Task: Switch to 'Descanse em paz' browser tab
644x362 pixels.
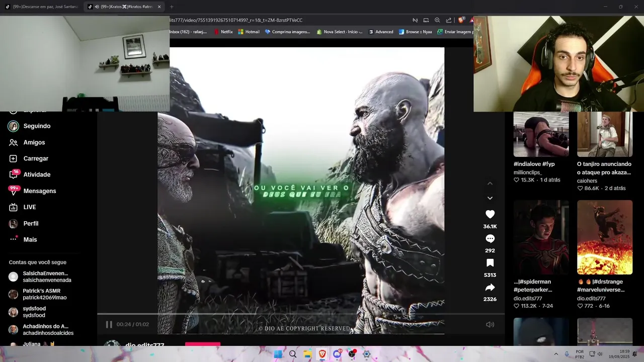Action: click(x=42, y=7)
